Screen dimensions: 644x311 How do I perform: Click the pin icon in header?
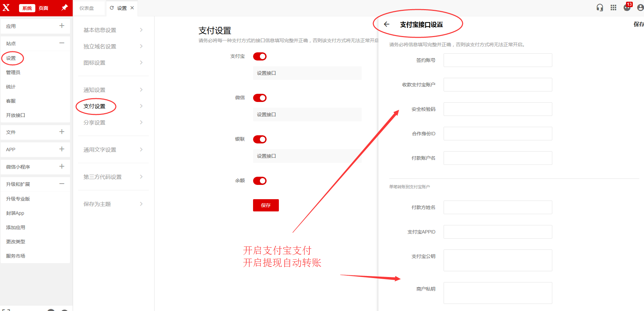click(x=64, y=7)
